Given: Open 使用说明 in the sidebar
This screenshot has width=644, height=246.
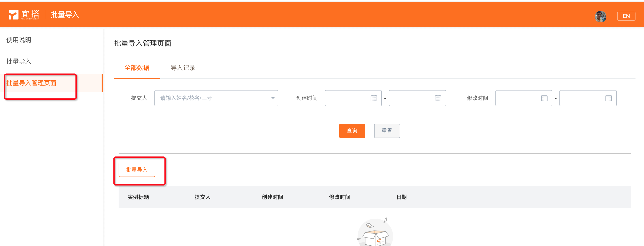Looking at the screenshot, I should pos(19,40).
